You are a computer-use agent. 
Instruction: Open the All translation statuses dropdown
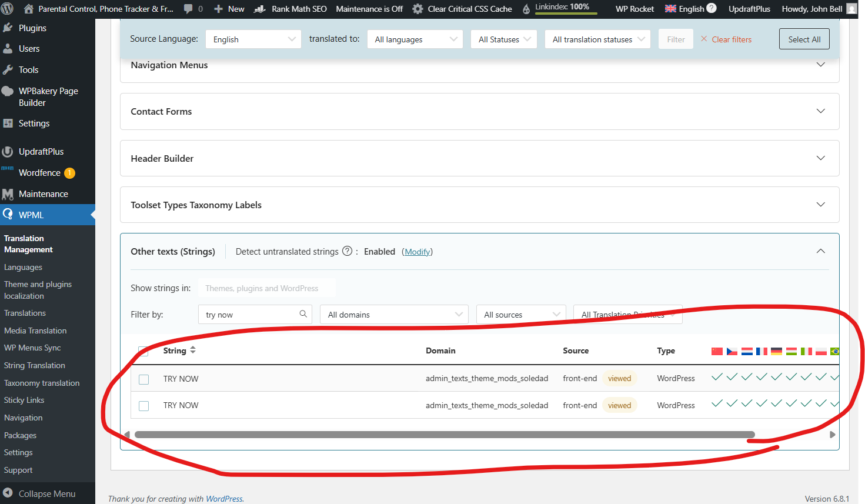coord(597,39)
